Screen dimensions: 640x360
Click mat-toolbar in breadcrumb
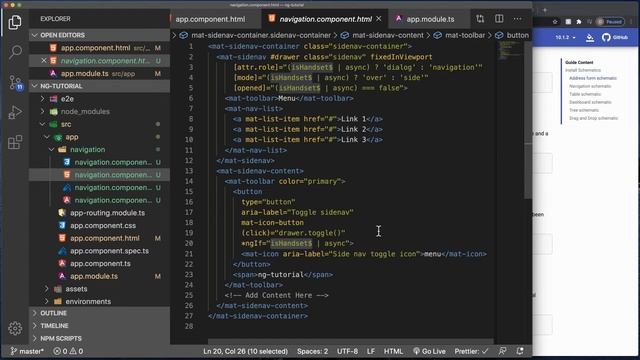(x=460, y=35)
